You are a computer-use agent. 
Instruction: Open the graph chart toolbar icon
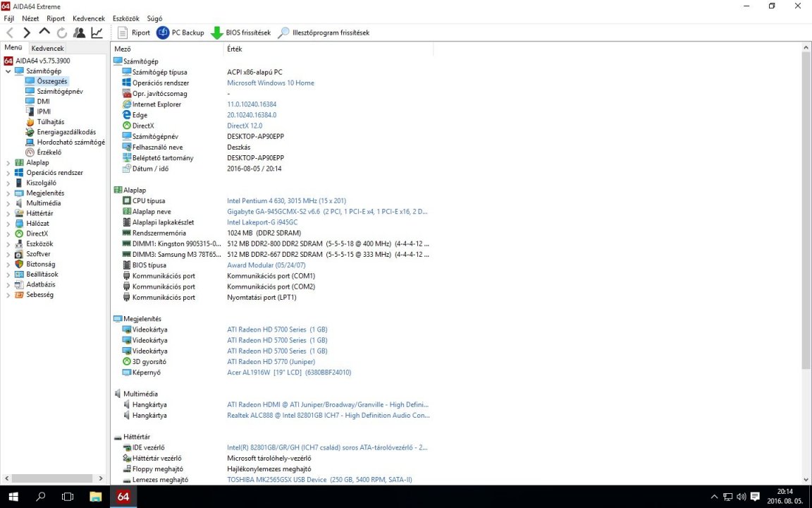pyautogui.click(x=97, y=32)
